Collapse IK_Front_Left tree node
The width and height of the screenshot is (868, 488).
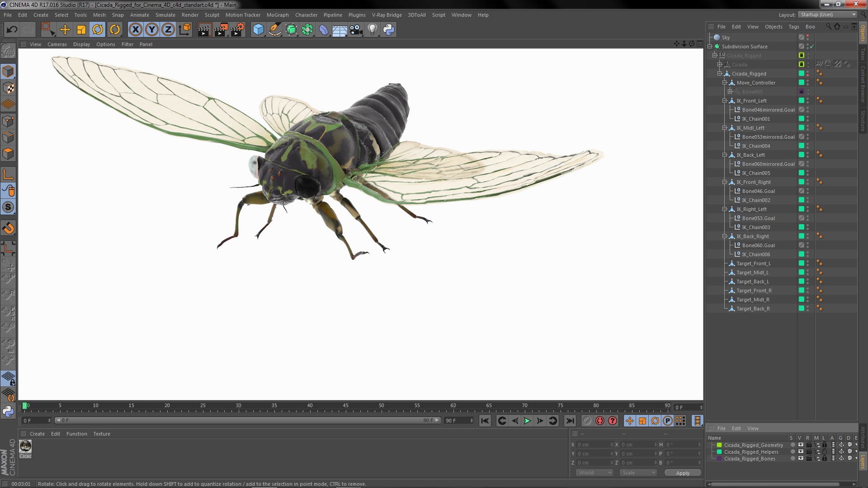[x=725, y=101]
